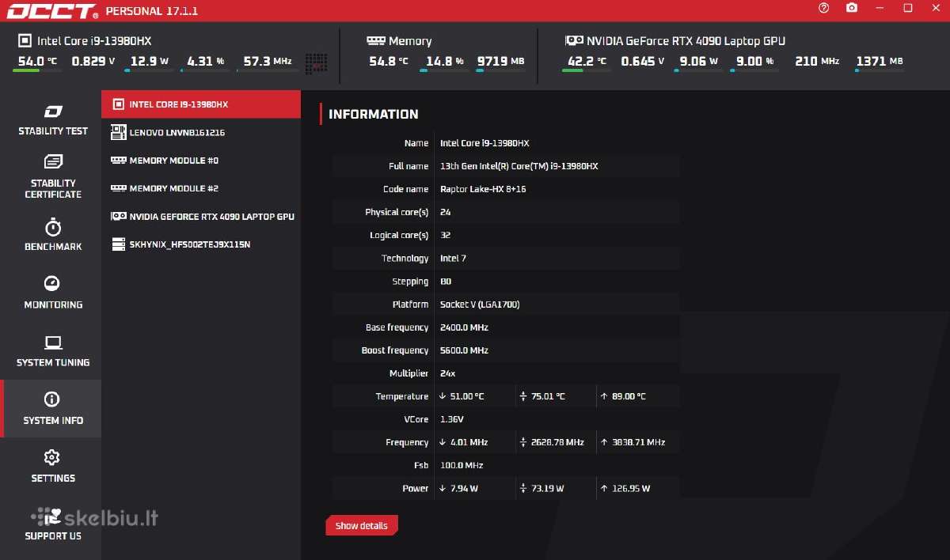This screenshot has width=950, height=560.
Task: Click the memory usage 14.8 % reading
Action: [445, 61]
